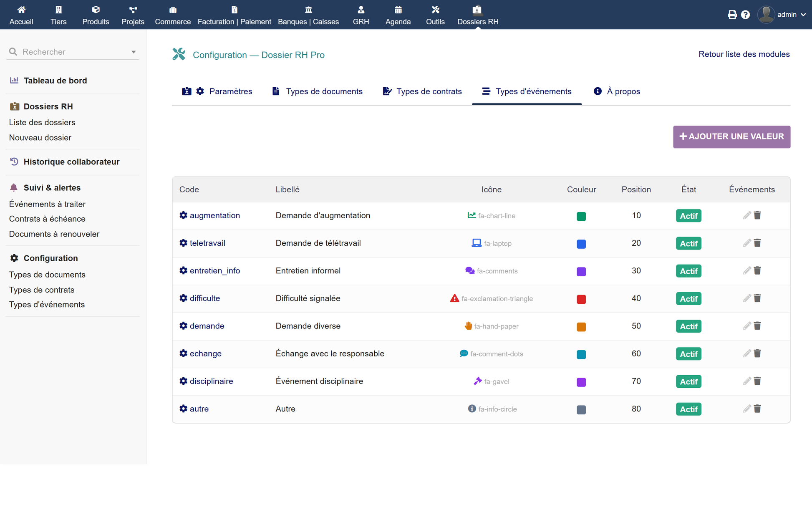Select the Types d'événements tab

tap(527, 91)
